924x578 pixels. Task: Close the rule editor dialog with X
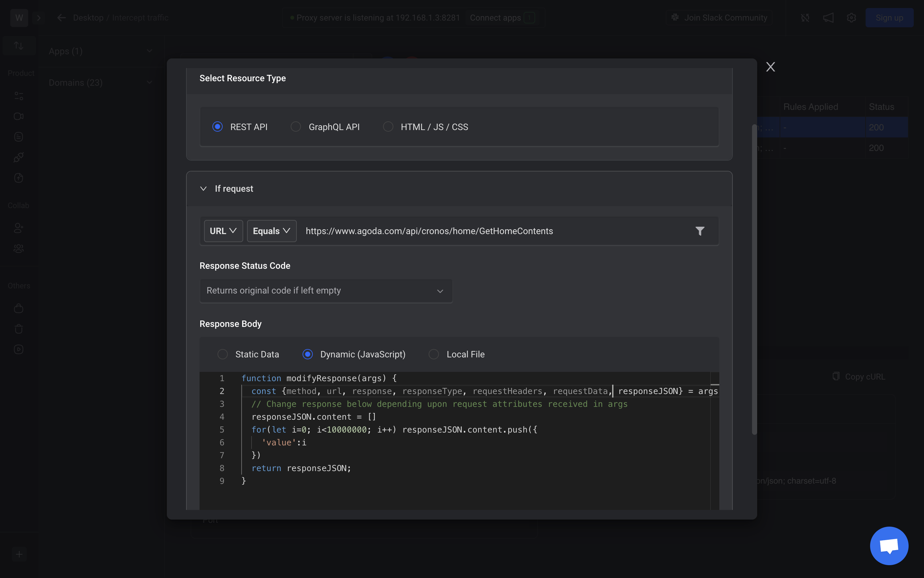771,67
